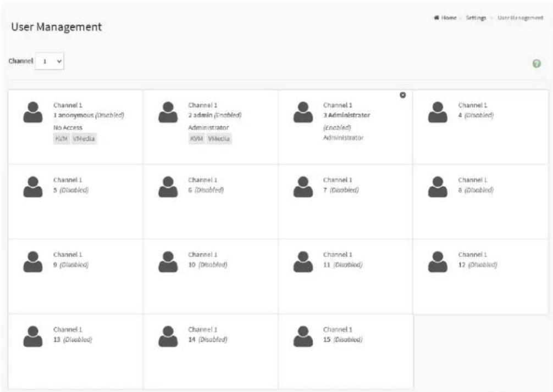Go to Home in the breadcrumb
The image size is (553, 392).
point(449,18)
